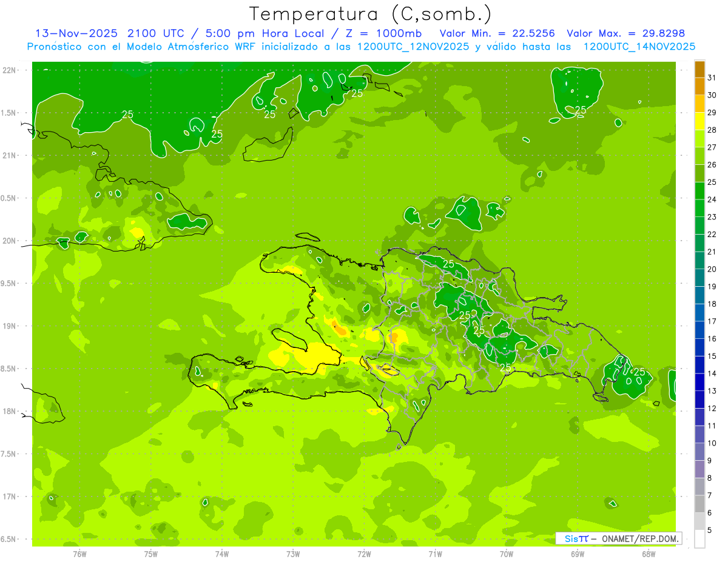This screenshot has width=728, height=562.
Task: Click the "21N" latitude label
Action: [9, 156]
